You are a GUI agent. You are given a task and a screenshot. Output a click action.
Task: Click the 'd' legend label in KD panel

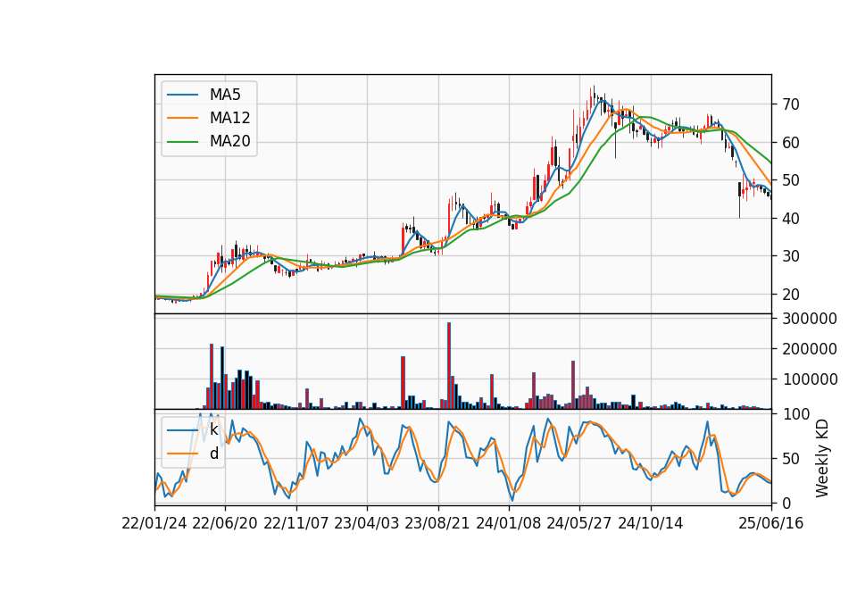click(x=213, y=454)
